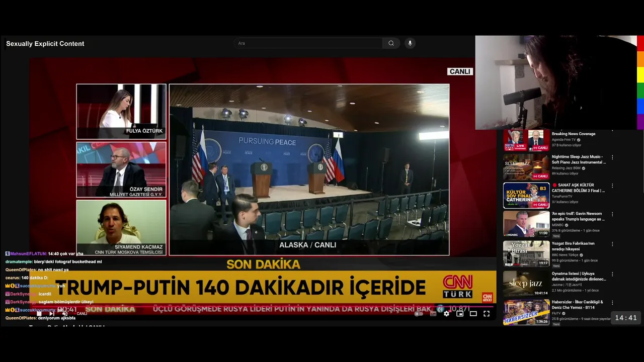The image size is (644, 362).
Task: Skip to the next video
Action: [52, 314]
